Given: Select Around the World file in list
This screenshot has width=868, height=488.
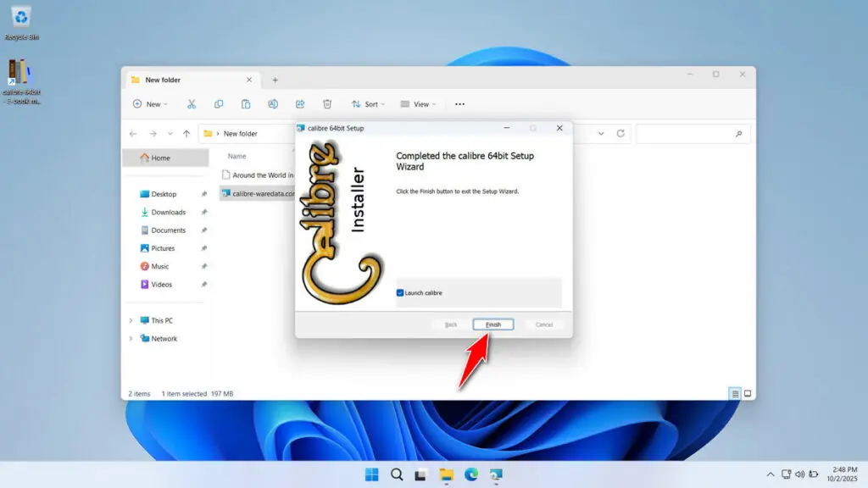Looking at the screenshot, I should 259,175.
